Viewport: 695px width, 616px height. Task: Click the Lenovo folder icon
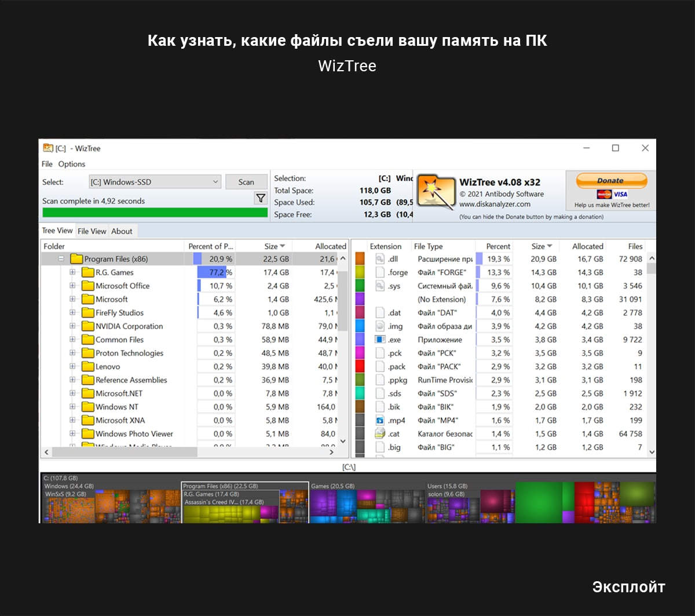(88, 366)
